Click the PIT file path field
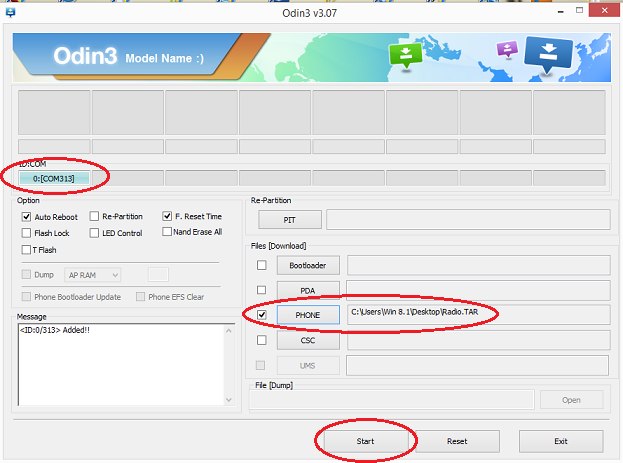 pos(468,220)
